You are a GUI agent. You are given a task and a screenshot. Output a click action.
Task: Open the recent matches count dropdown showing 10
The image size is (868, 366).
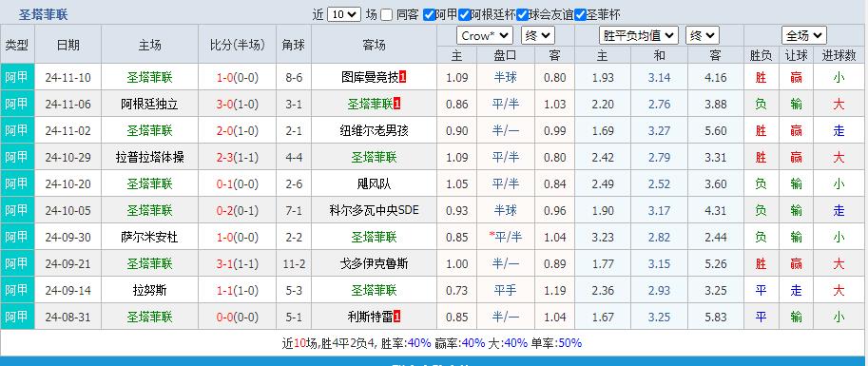(x=344, y=15)
